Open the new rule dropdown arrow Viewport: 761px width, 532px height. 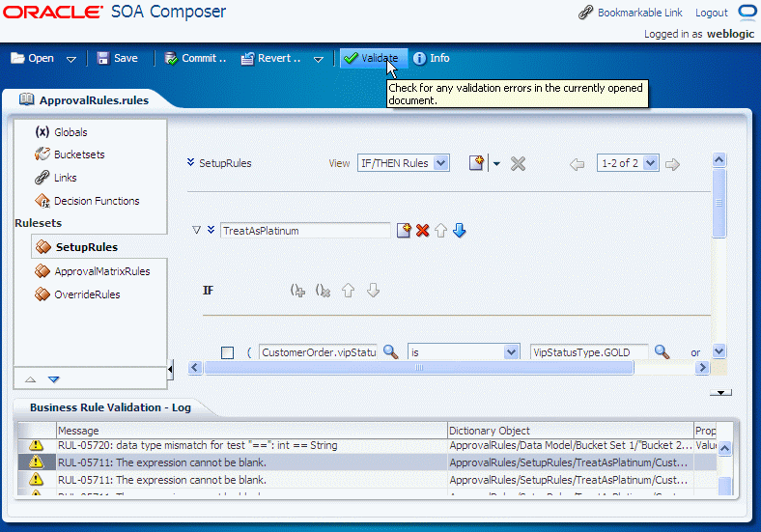[x=496, y=164]
